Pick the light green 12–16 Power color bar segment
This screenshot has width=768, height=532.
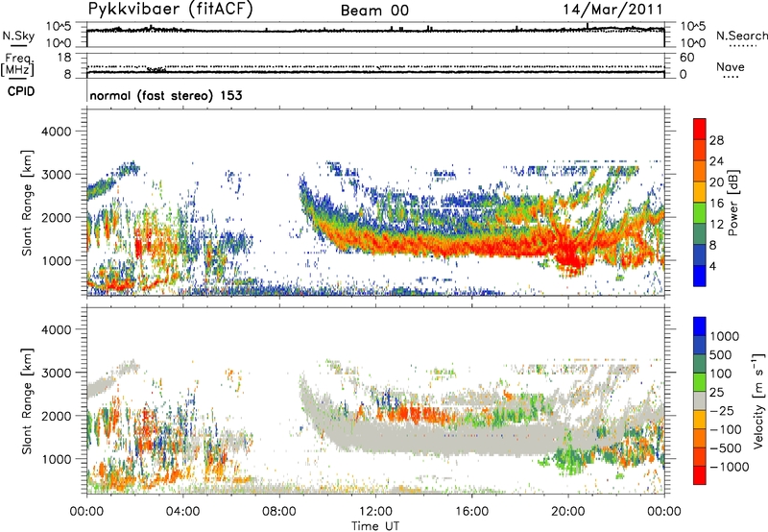click(x=700, y=212)
